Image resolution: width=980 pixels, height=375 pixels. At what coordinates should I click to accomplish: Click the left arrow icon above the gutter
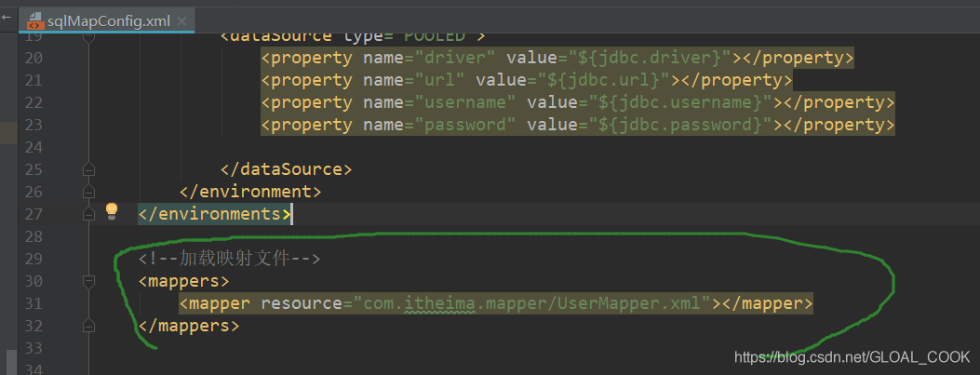click(7, 19)
